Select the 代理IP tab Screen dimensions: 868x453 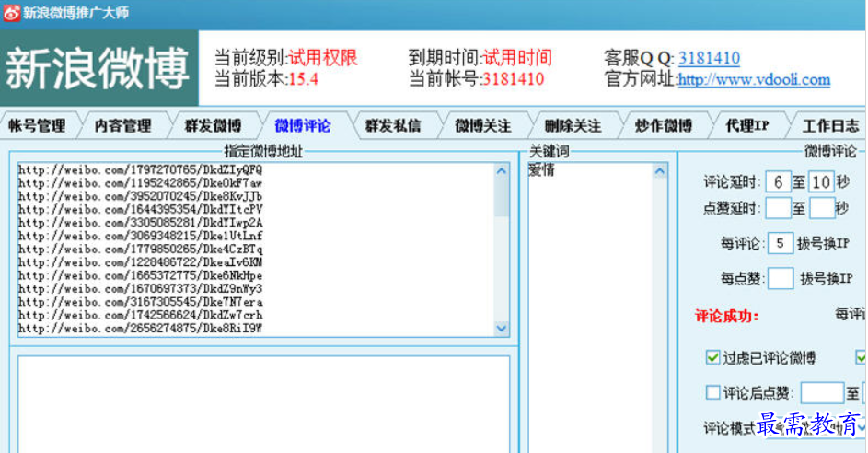[746, 126]
